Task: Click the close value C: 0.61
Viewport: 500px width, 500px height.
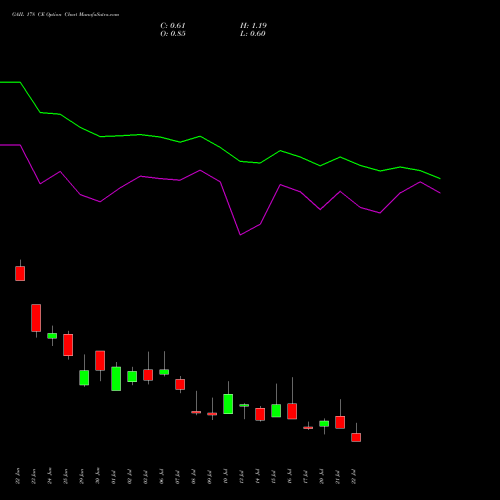Action: (173, 26)
